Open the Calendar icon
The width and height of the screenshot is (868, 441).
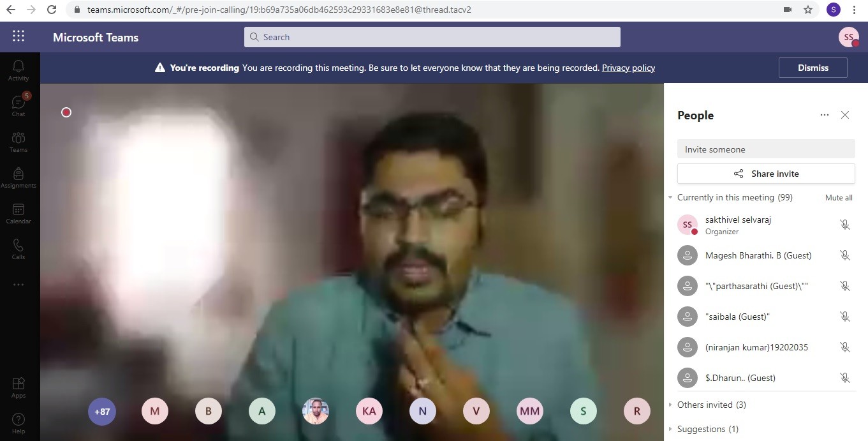[x=18, y=213]
